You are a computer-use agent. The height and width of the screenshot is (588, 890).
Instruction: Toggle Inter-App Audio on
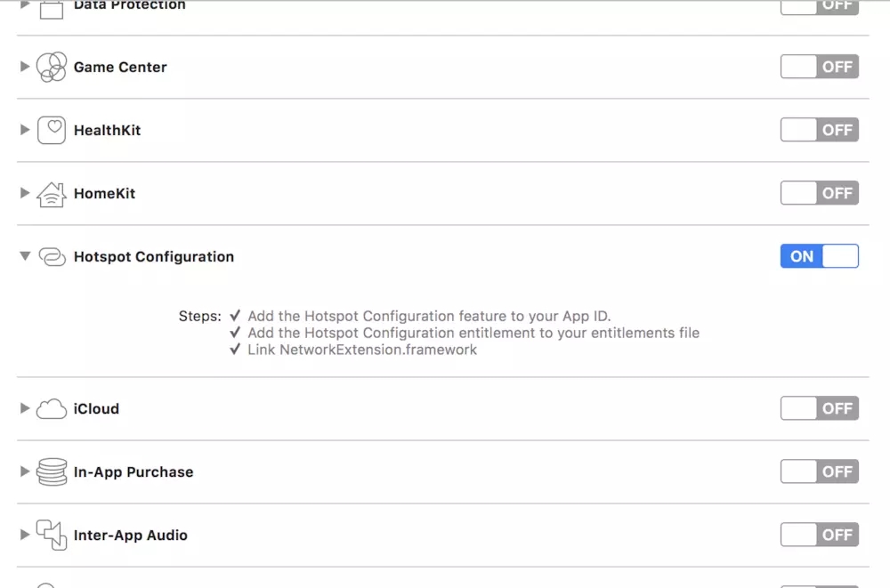coord(819,535)
